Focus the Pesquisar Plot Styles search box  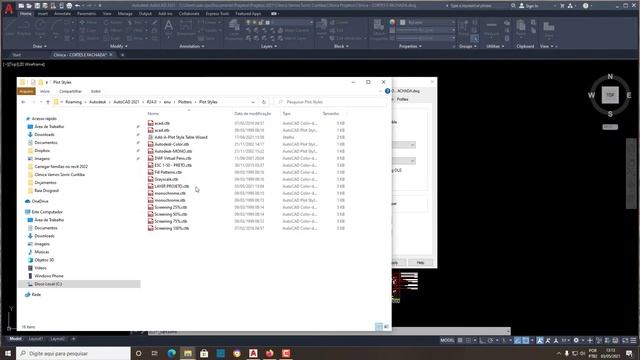[331, 102]
